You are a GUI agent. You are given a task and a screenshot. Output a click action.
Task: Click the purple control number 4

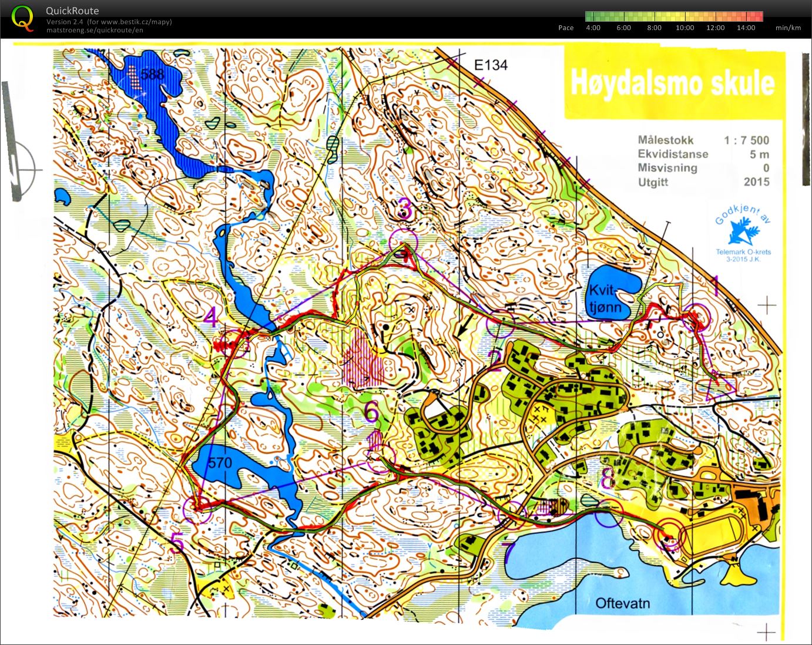[x=210, y=318]
